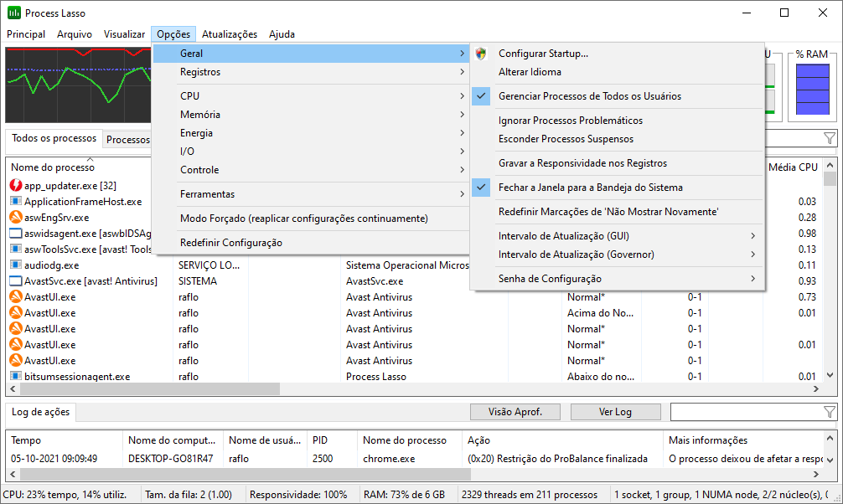Open the Ajuda menu
This screenshot has height=504, width=843.
click(x=282, y=34)
